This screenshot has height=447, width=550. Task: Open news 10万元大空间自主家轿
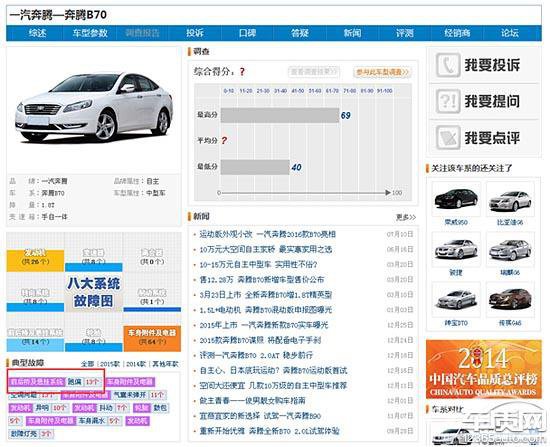[266, 249]
